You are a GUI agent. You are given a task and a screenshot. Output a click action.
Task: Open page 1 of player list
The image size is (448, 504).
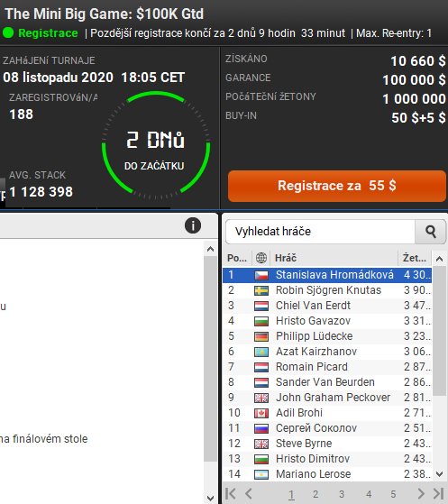291,494
